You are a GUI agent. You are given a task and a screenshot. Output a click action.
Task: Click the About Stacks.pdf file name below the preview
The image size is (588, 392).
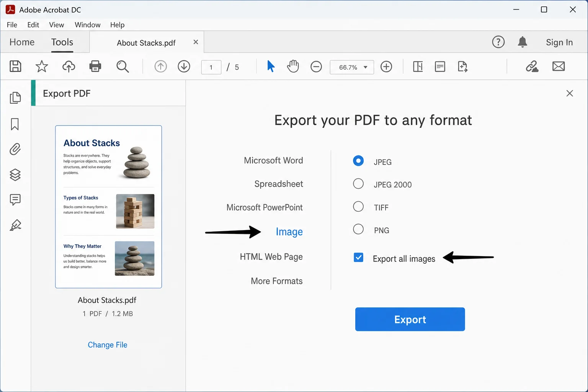[x=107, y=300]
